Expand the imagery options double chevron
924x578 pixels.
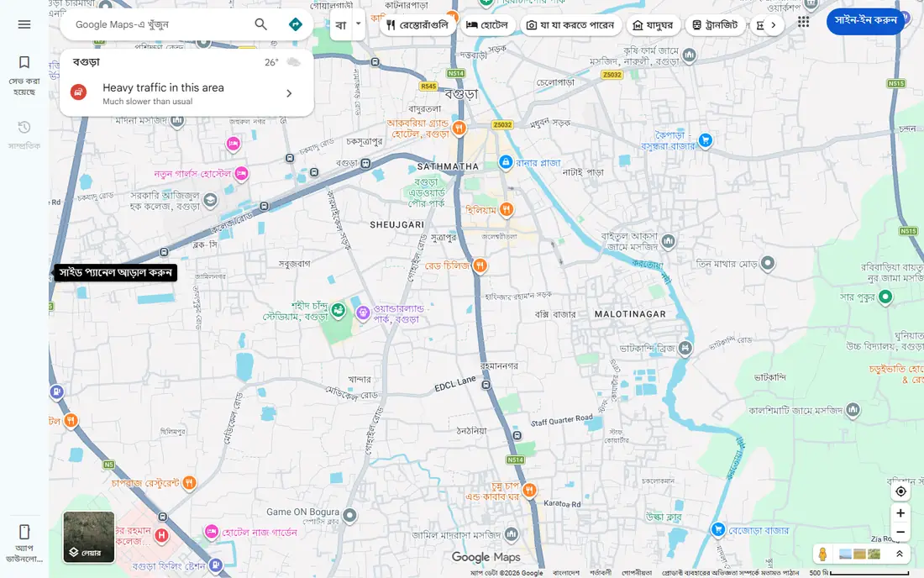(900, 554)
